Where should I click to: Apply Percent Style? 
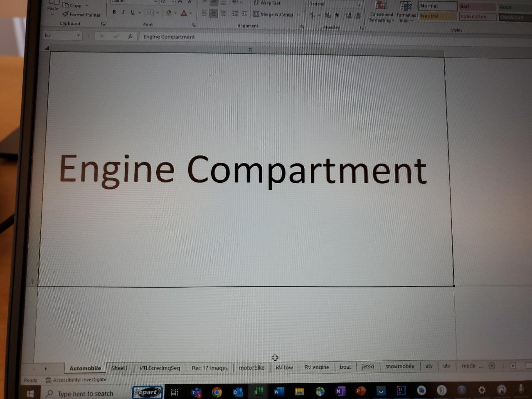(x=328, y=15)
